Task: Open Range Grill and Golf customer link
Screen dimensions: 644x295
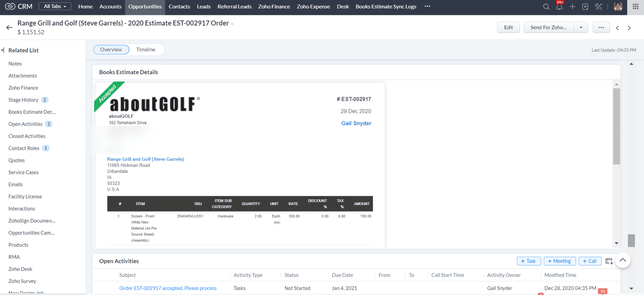Action: click(x=145, y=159)
